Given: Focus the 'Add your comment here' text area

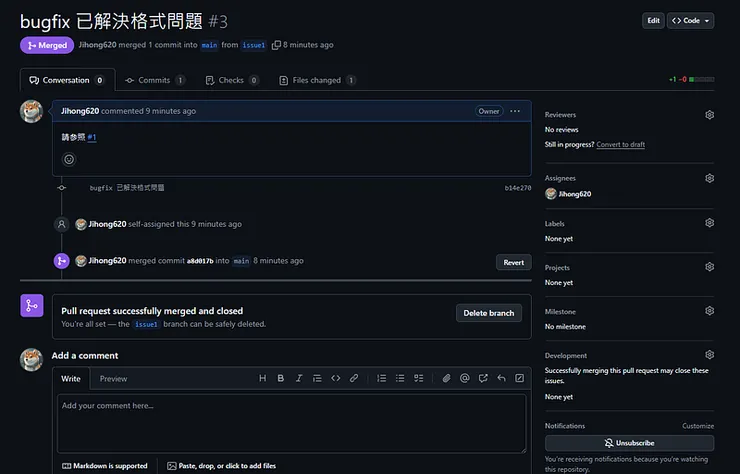Looking at the screenshot, I should 291,423.
